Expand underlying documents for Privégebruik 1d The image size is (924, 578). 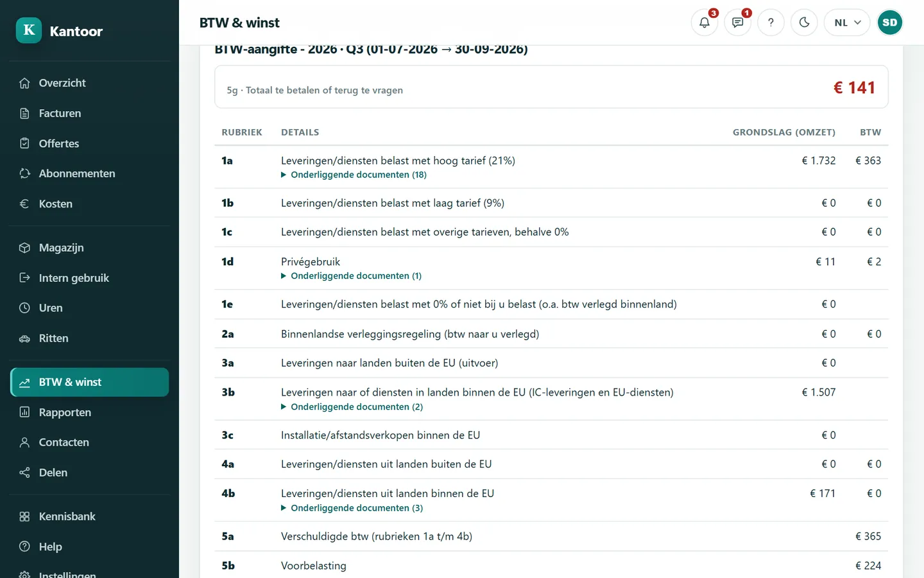pos(352,276)
